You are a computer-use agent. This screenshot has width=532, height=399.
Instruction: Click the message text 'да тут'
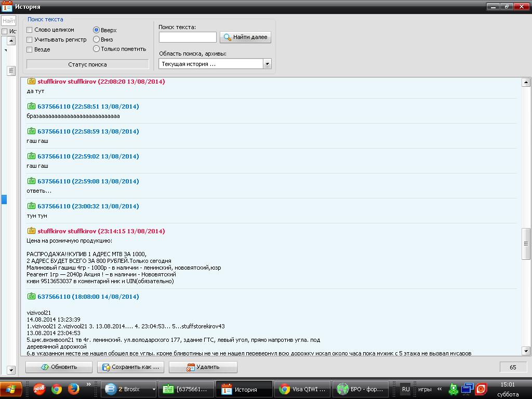click(x=36, y=91)
